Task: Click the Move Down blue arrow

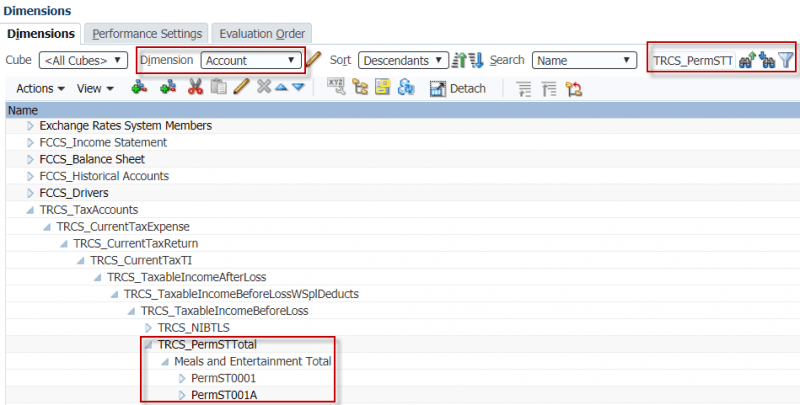Action: [x=298, y=88]
